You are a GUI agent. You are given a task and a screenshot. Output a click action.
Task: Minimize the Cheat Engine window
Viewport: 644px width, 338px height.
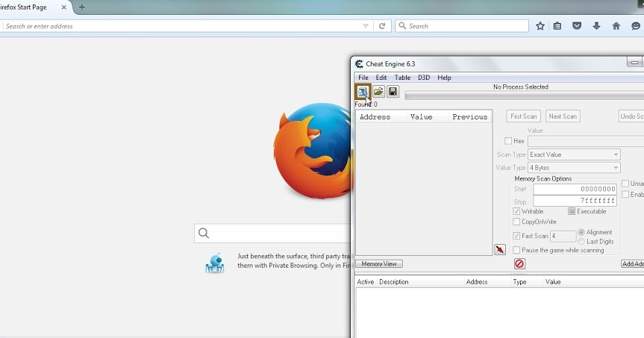pos(634,63)
